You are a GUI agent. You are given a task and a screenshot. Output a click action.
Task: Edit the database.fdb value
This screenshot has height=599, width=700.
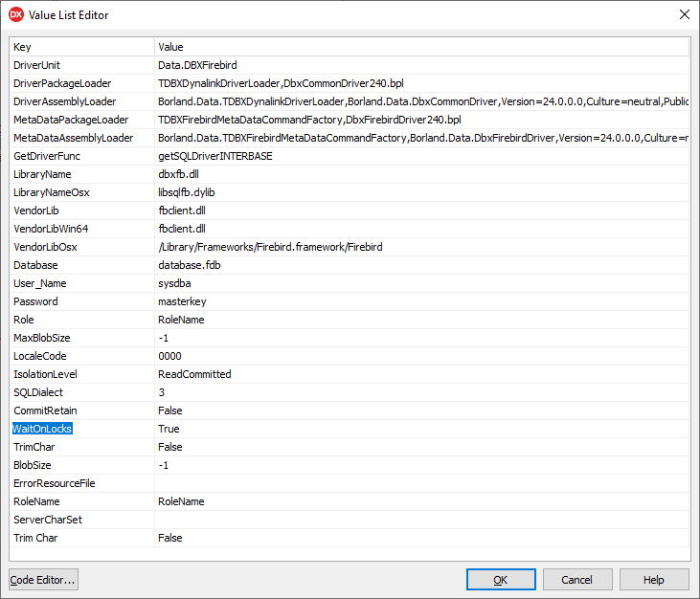point(422,265)
